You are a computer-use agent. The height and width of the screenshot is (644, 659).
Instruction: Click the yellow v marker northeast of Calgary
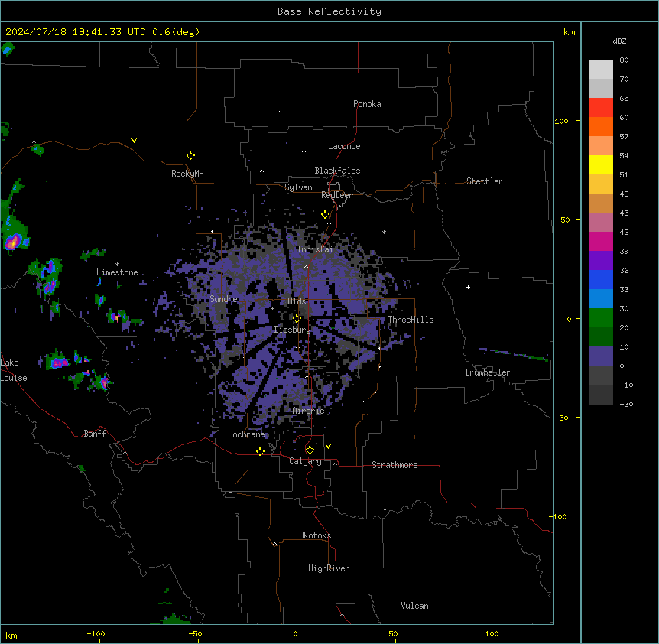pyautogui.click(x=328, y=447)
